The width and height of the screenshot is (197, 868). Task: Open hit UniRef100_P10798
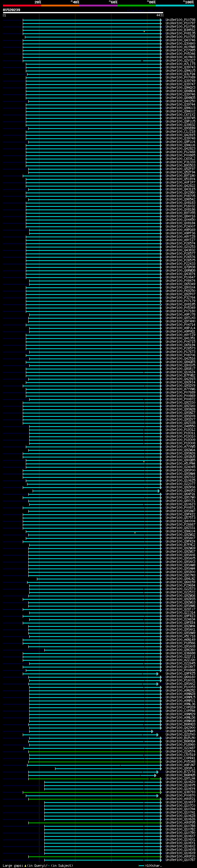click(x=180, y=20)
